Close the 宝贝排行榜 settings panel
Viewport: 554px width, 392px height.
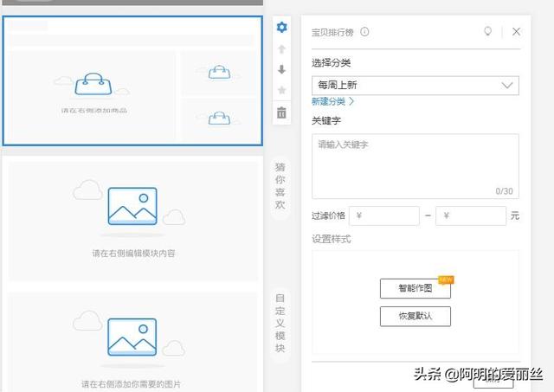click(x=516, y=32)
